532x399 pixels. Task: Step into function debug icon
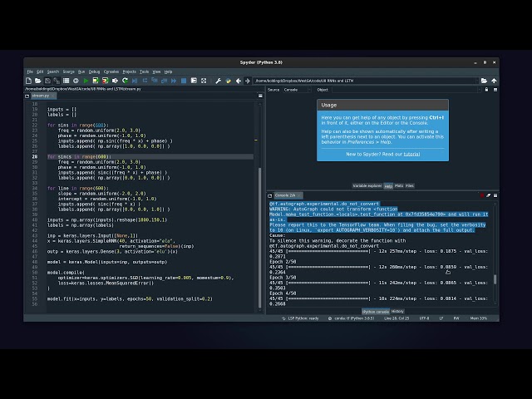(x=155, y=81)
